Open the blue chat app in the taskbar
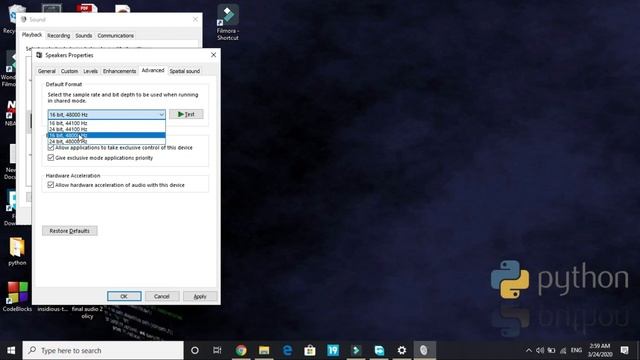This screenshot has height=360, width=640. (379, 350)
